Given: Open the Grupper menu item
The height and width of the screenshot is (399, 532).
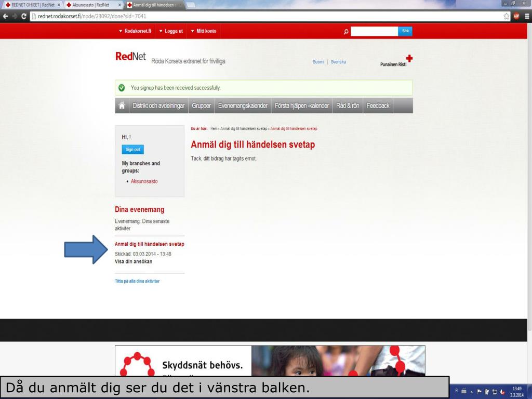Looking at the screenshot, I should (201, 105).
